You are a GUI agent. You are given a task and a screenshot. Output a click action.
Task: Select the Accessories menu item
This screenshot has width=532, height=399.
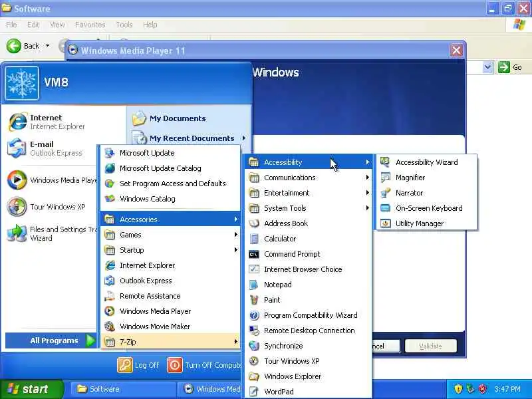[171, 219]
